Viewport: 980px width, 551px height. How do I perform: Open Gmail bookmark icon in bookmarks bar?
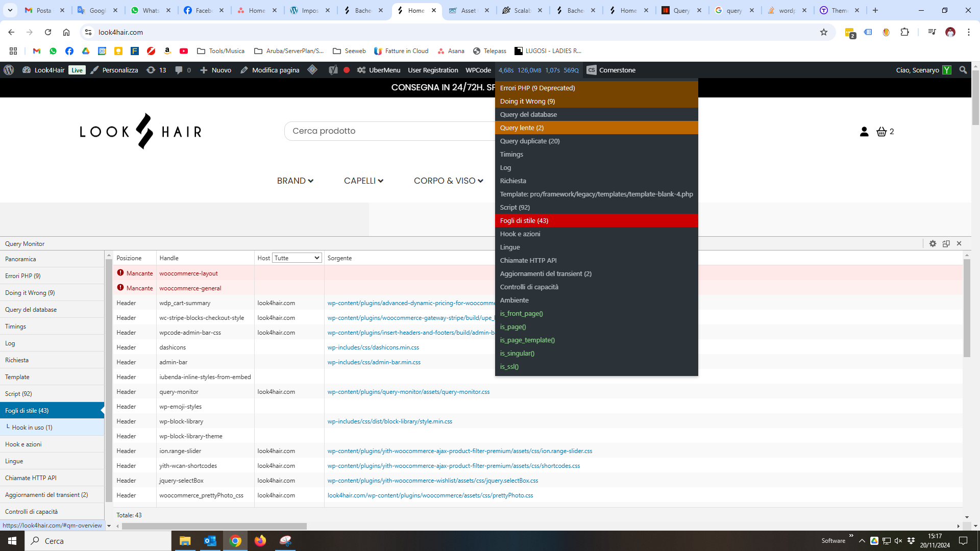(x=36, y=51)
